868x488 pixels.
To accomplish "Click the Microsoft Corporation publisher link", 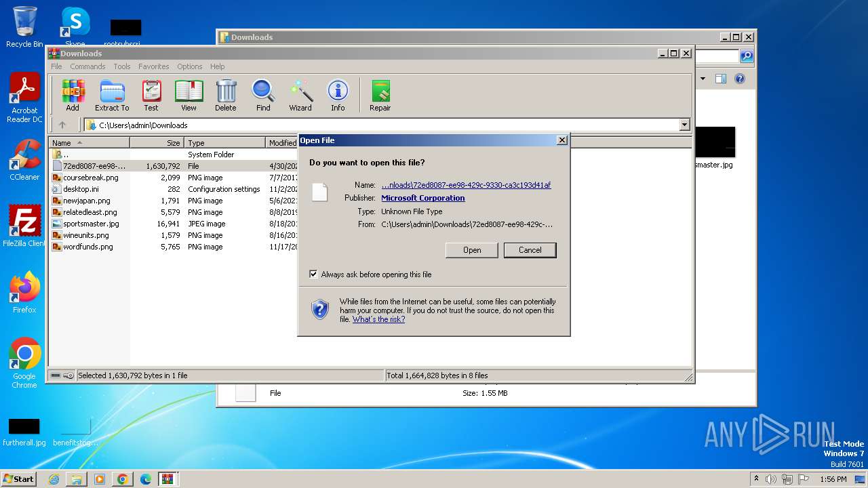I will 423,198.
